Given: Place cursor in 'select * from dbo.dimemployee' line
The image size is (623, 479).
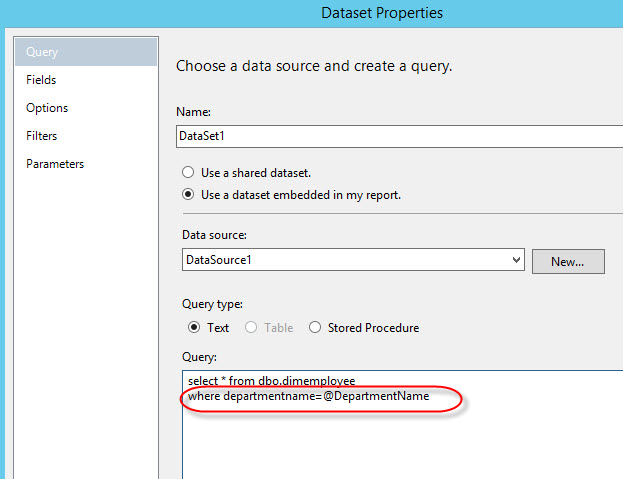Looking at the screenshot, I should tap(270, 382).
